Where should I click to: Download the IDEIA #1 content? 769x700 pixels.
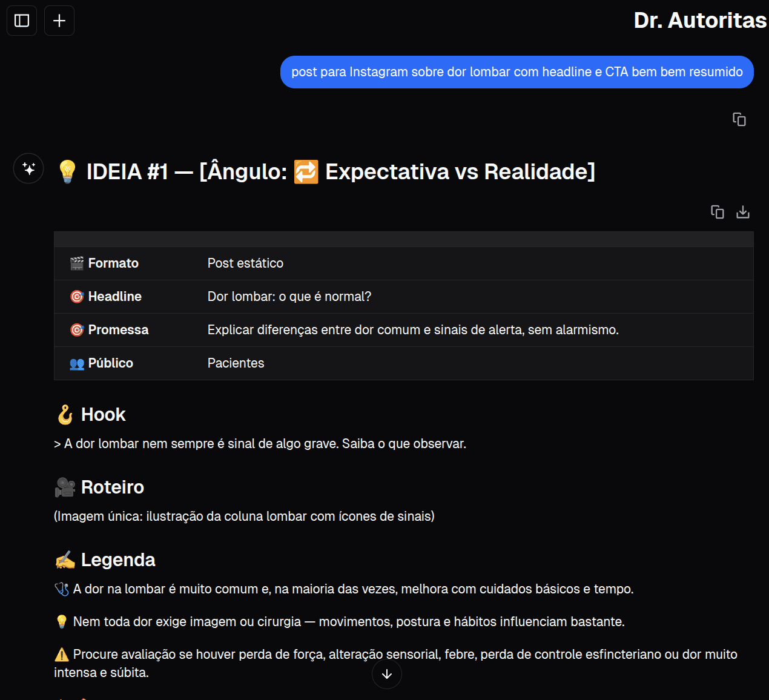point(742,212)
